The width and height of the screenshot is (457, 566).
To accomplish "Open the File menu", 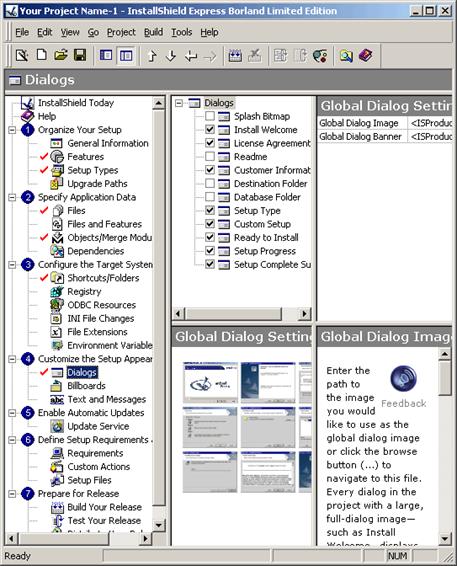I will 22,32.
